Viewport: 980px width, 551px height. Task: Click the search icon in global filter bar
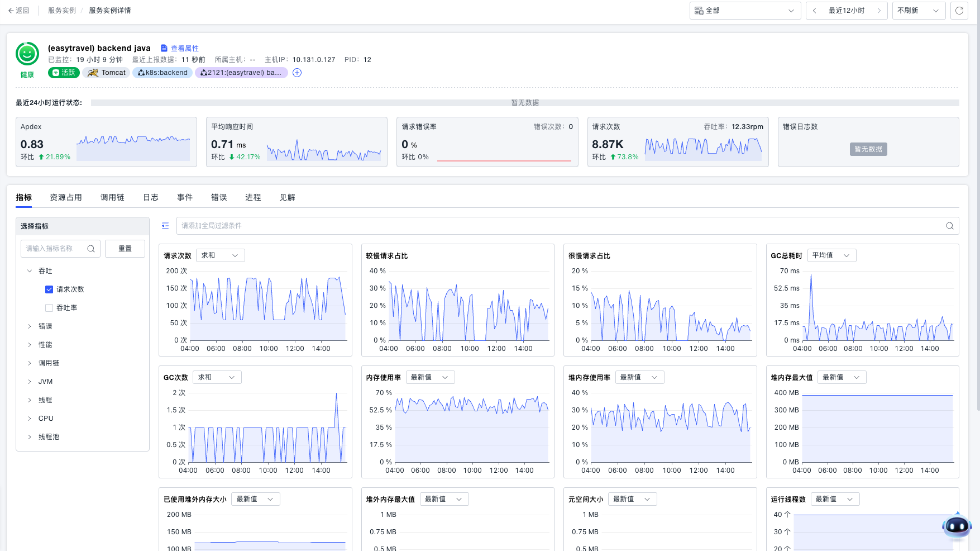tap(949, 226)
